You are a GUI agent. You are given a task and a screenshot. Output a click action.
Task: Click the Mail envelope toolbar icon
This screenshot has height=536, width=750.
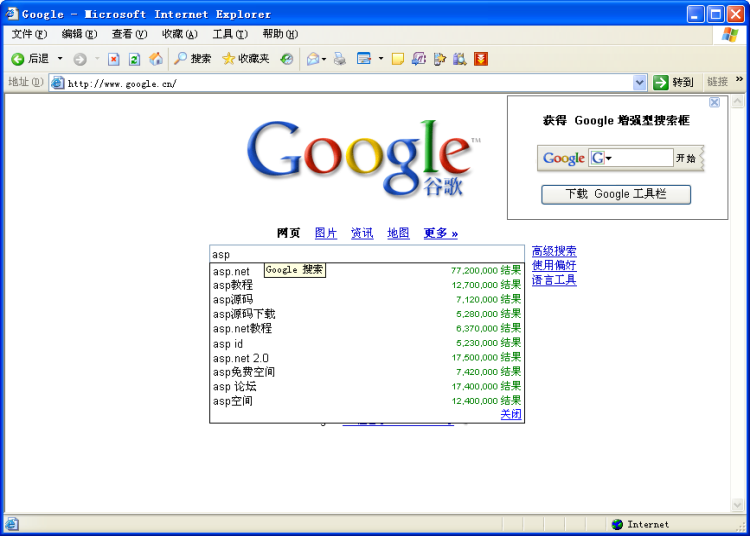(313, 59)
